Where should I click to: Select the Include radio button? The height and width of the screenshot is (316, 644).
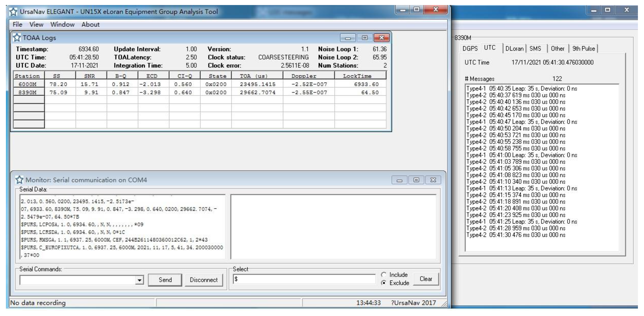384,275
